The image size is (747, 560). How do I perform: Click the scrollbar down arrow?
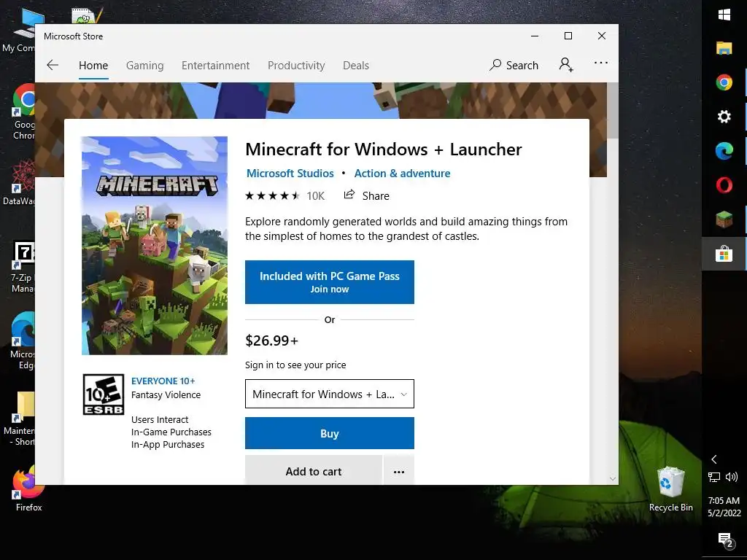[613, 478]
